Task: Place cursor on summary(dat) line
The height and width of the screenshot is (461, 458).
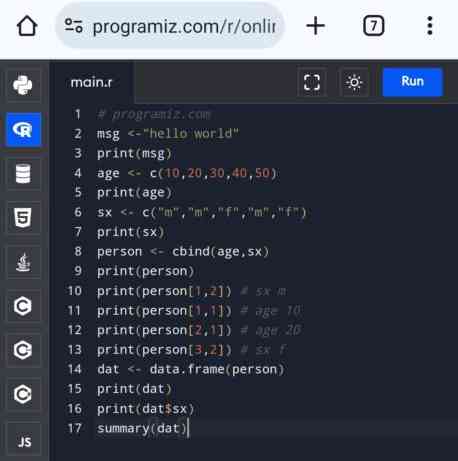Action: click(143, 428)
